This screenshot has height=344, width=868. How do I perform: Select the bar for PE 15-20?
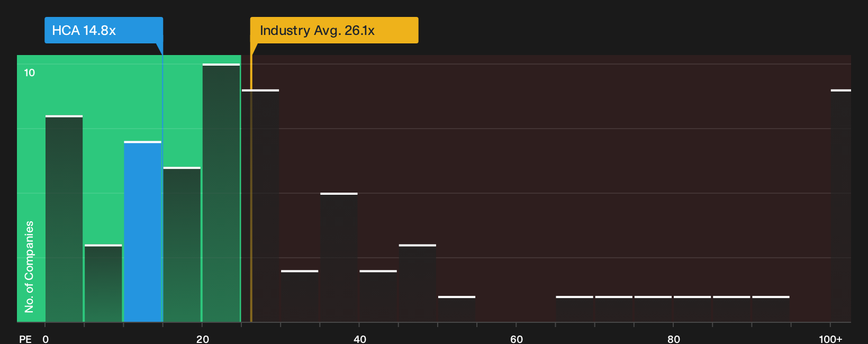click(x=182, y=245)
